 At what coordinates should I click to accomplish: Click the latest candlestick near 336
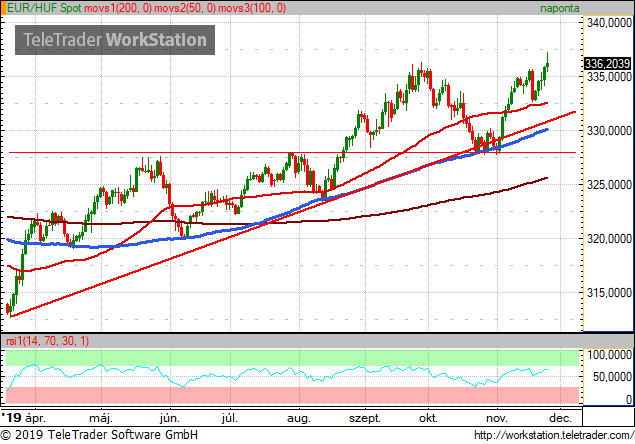[548, 65]
